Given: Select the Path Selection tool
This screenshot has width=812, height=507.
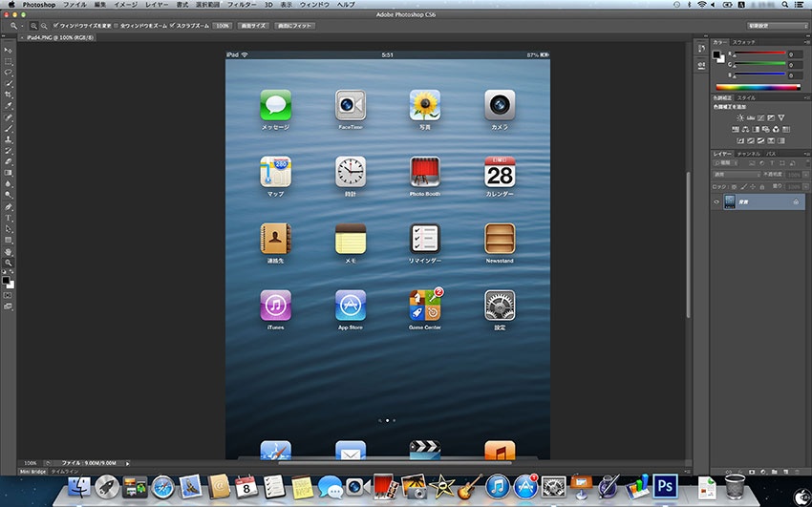Looking at the screenshot, I should point(9,228).
